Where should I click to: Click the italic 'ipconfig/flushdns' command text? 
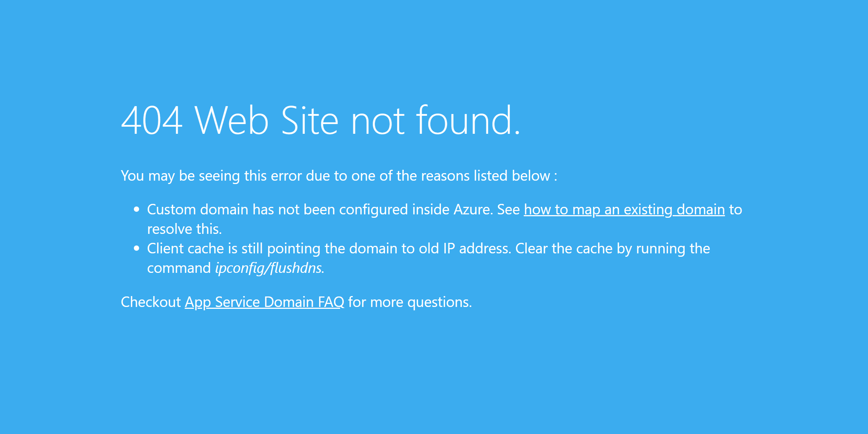(270, 268)
